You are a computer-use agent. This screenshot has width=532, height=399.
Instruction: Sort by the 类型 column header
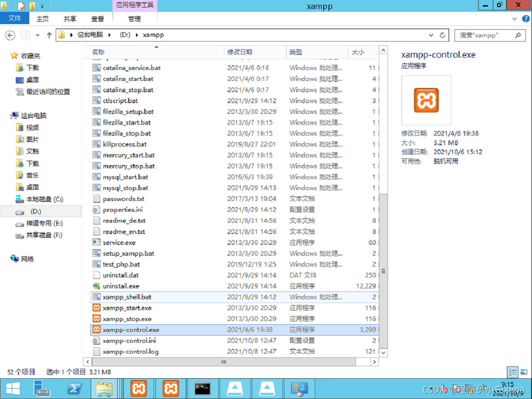pos(317,52)
